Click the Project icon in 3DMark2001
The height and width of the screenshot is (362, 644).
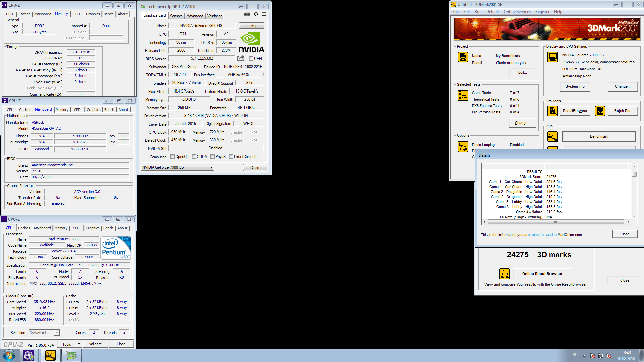463,57
